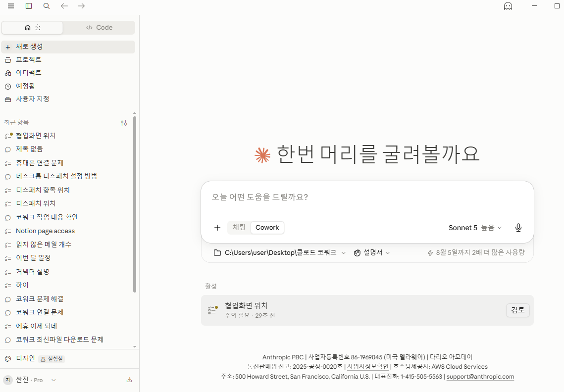Viewport: 564px width, 392px height.
Task: Click the support@anthropic.com email link
Action: 480,377
